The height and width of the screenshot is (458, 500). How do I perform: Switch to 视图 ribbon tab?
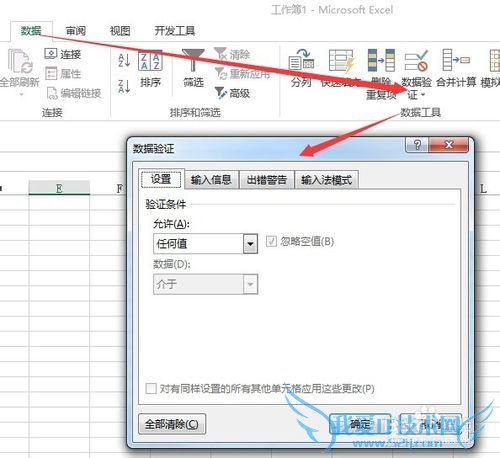(x=120, y=31)
